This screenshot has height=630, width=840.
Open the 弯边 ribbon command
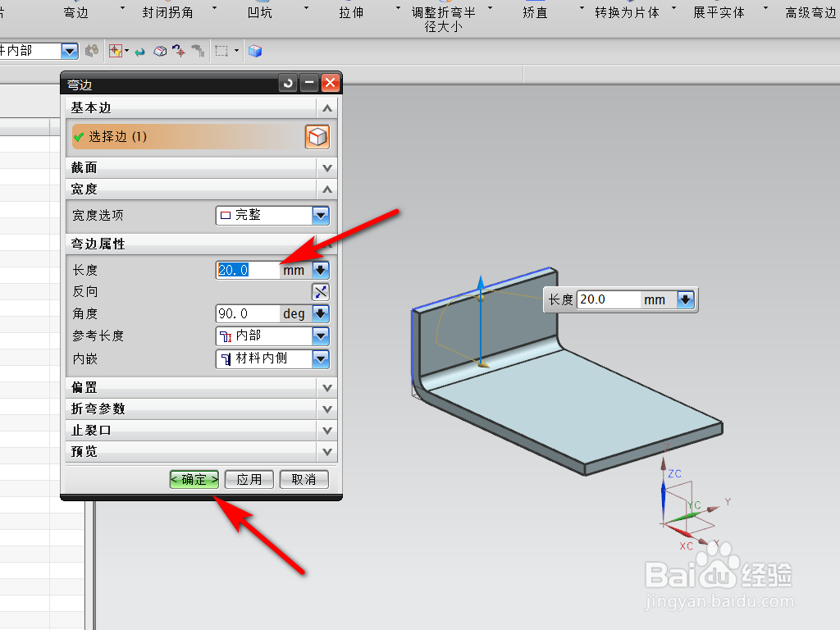[x=75, y=13]
